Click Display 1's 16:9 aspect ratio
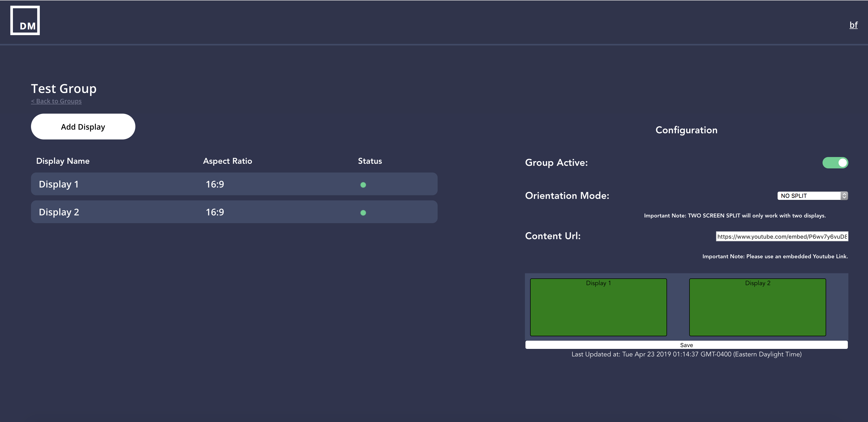The image size is (868, 422). pyautogui.click(x=215, y=184)
